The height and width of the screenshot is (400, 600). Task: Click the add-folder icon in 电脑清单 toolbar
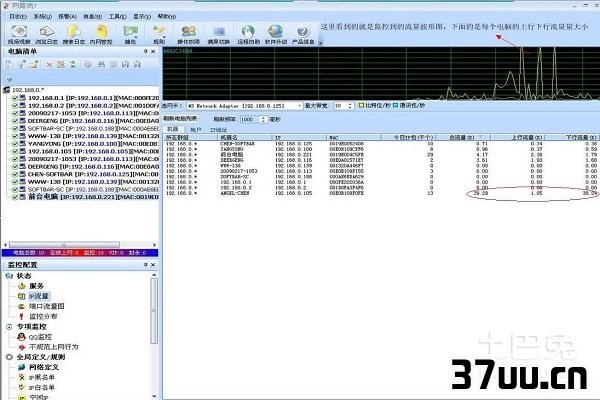[34, 65]
